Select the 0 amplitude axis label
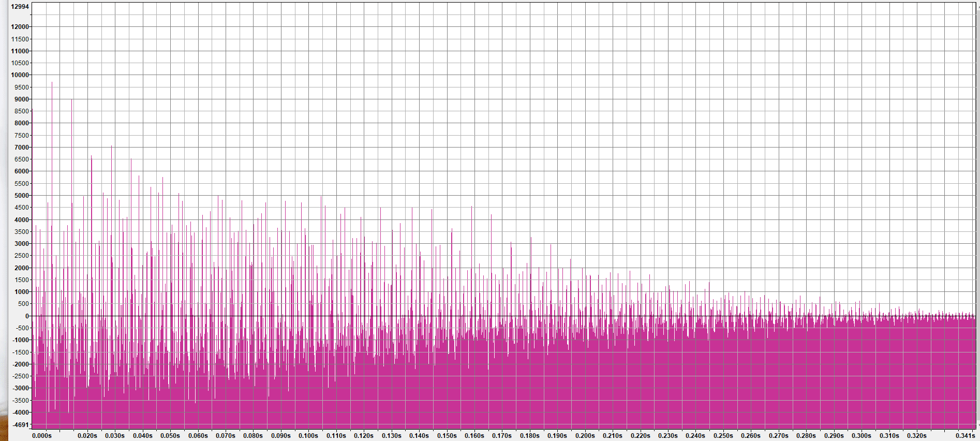Screen dimensions: 980x441 click(x=27, y=316)
